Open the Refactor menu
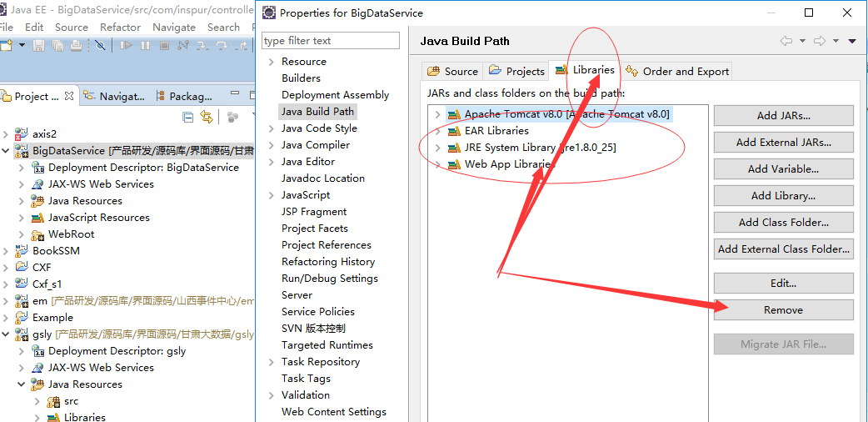Screen dimensions: 868x422 tap(120, 28)
